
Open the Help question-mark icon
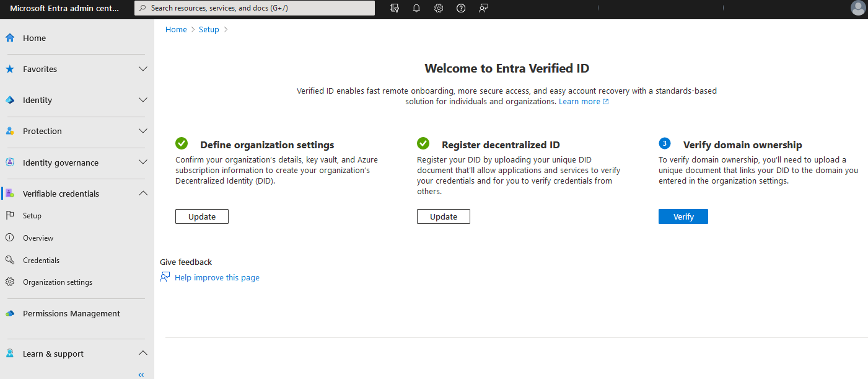pyautogui.click(x=460, y=8)
